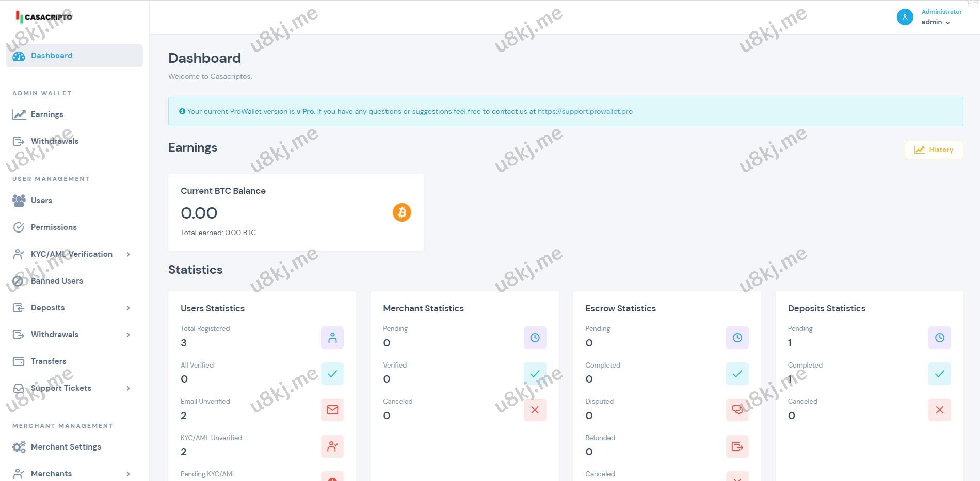Click the orange Bitcoin icon

point(401,212)
